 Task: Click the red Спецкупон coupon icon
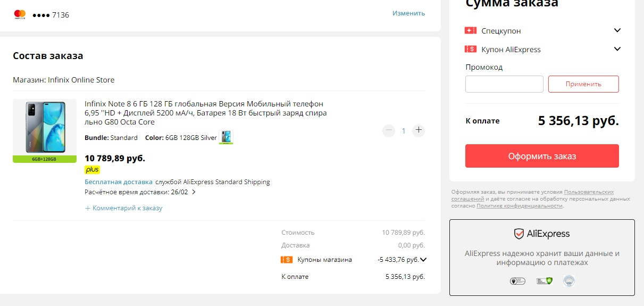(x=470, y=31)
